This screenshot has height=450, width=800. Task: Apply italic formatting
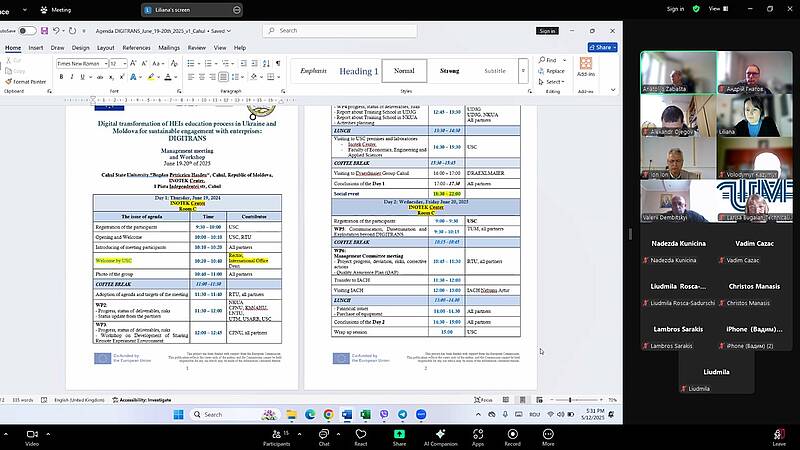tap(72, 77)
